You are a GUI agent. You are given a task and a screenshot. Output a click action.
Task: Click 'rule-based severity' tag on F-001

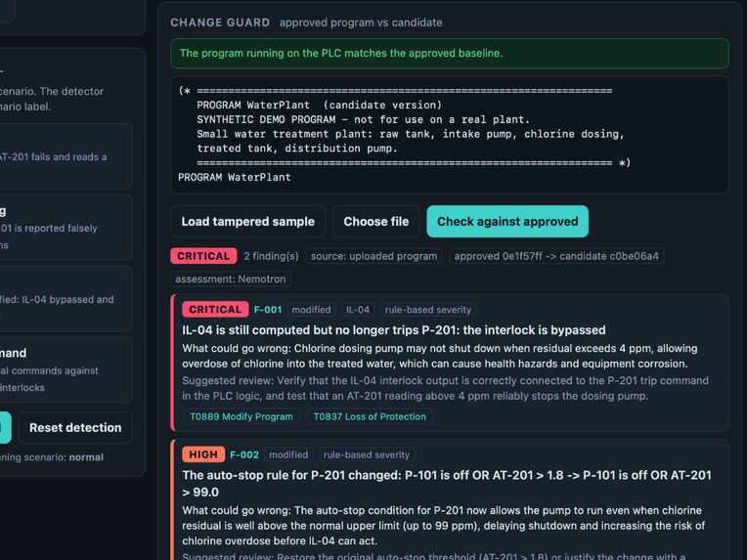(x=428, y=310)
